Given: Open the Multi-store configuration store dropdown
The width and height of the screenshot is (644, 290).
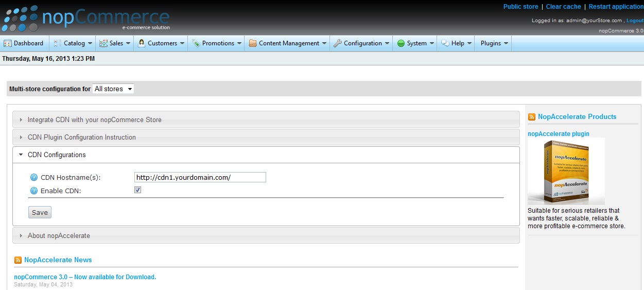Looking at the screenshot, I should [113, 89].
